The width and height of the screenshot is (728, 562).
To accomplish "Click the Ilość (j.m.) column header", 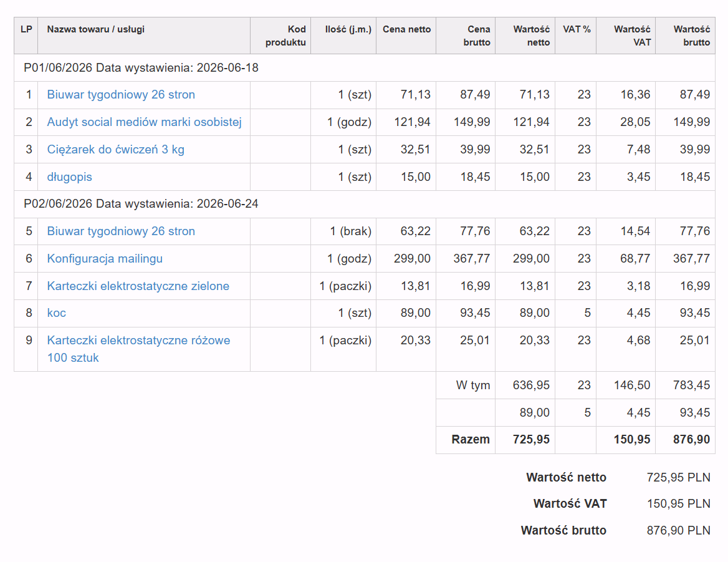I will tap(348, 29).
